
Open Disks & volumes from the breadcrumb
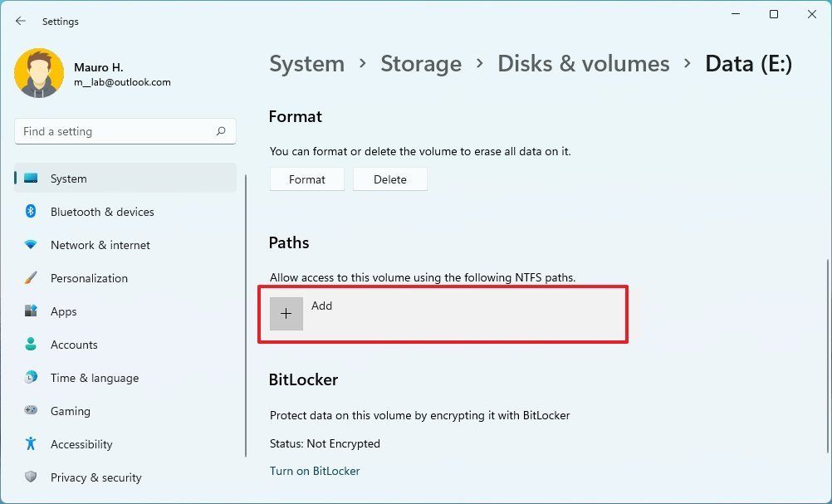coord(583,63)
